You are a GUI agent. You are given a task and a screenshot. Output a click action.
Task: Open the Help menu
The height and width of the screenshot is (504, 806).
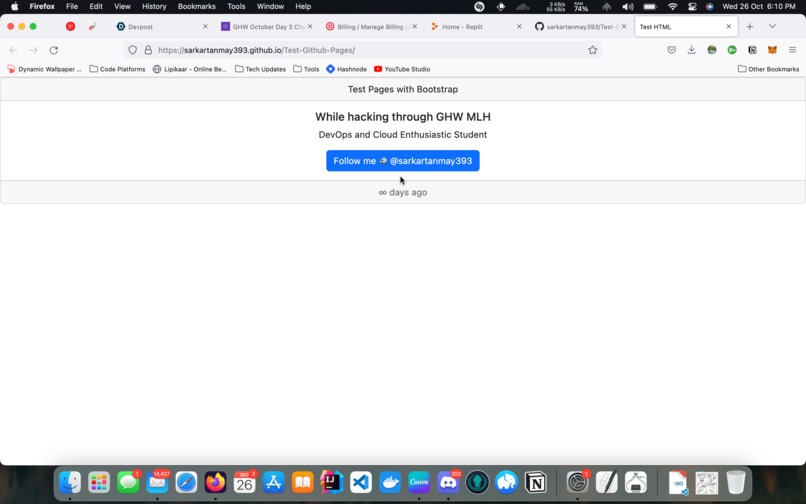[x=303, y=7]
